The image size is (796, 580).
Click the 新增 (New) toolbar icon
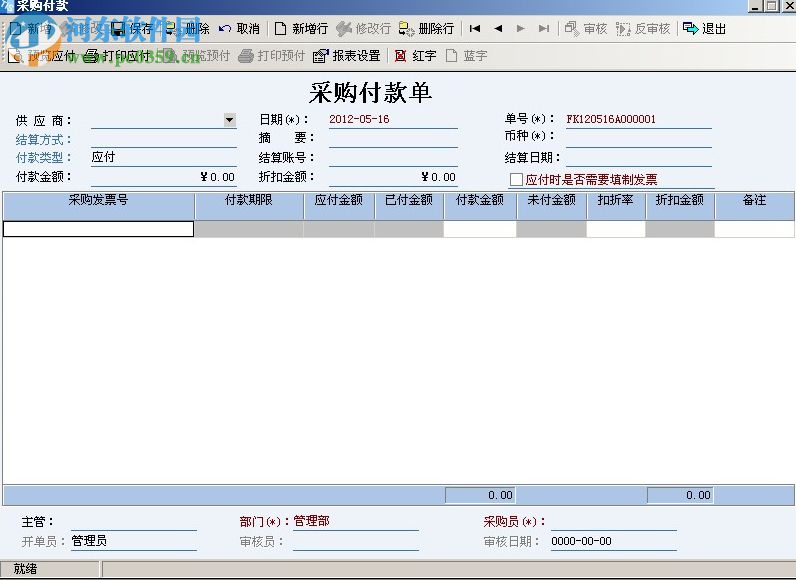(16, 28)
